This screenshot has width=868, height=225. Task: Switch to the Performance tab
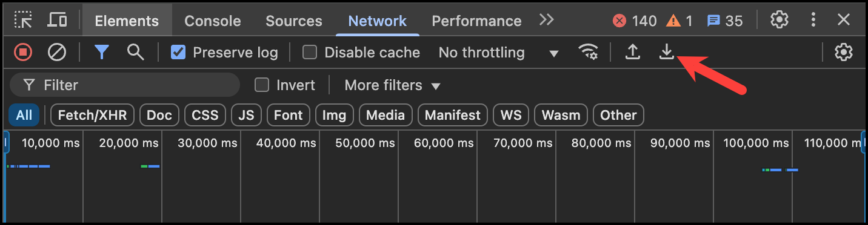point(476,21)
